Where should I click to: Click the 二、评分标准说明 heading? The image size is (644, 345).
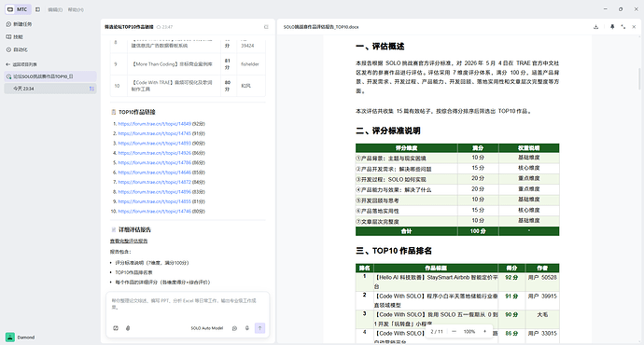point(387,131)
